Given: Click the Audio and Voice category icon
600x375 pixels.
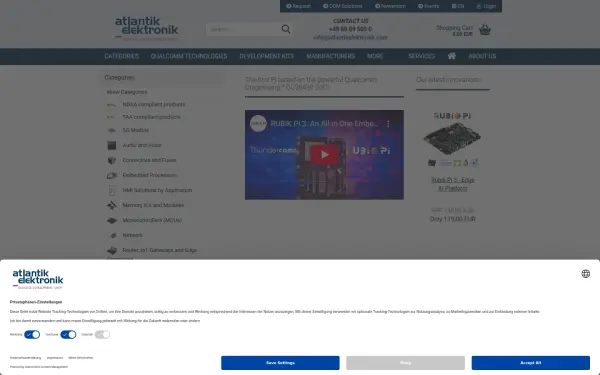Looking at the screenshot, I should point(111,145).
